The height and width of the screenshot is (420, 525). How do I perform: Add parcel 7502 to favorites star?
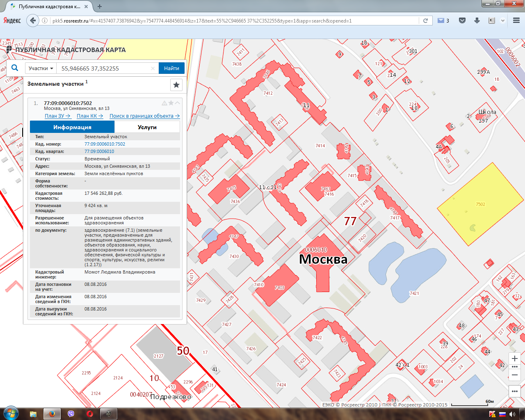171,103
